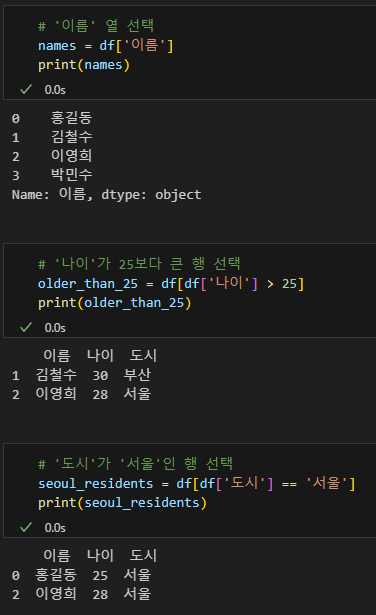Click the age value 25 in 홍길동 row
The height and width of the screenshot is (615, 376).
tap(100, 575)
